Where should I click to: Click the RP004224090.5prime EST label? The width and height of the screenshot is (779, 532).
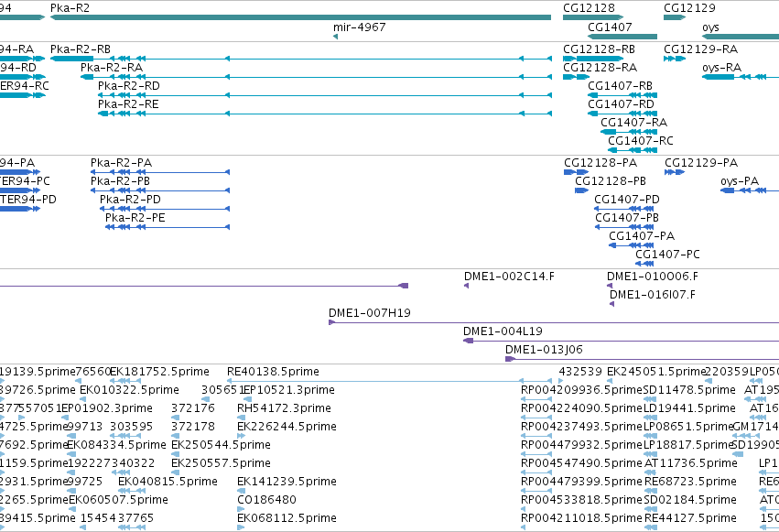point(581,408)
